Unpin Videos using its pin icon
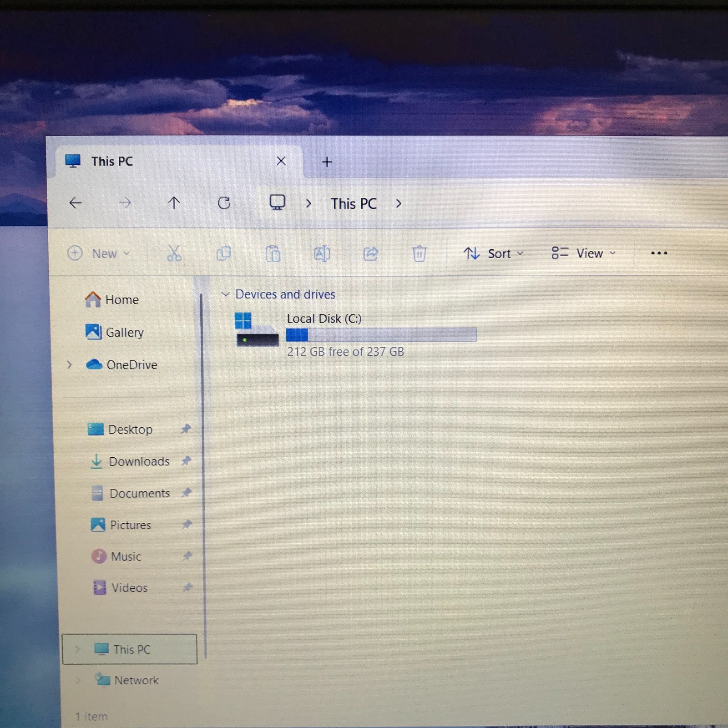 pyautogui.click(x=187, y=587)
